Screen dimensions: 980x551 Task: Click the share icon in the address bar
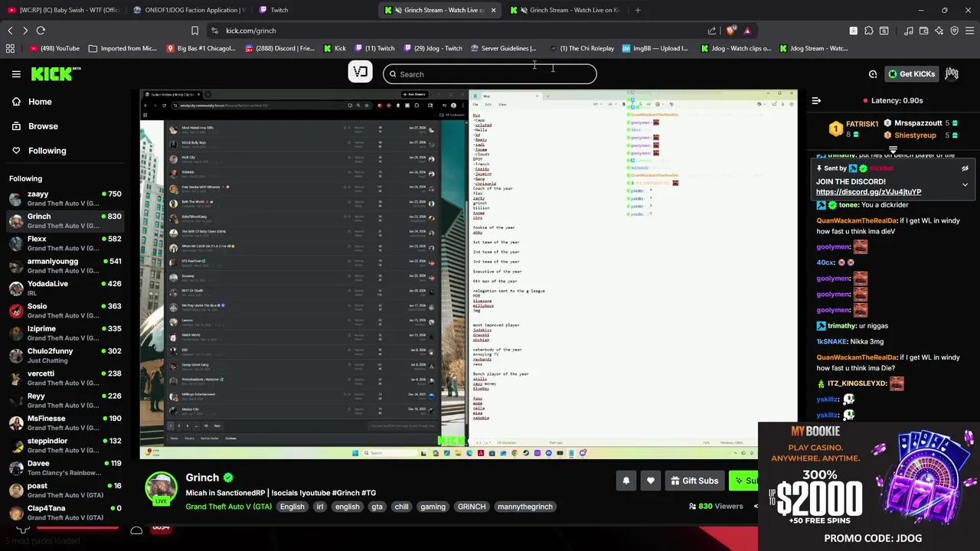pyautogui.click(x=712, y=31)
